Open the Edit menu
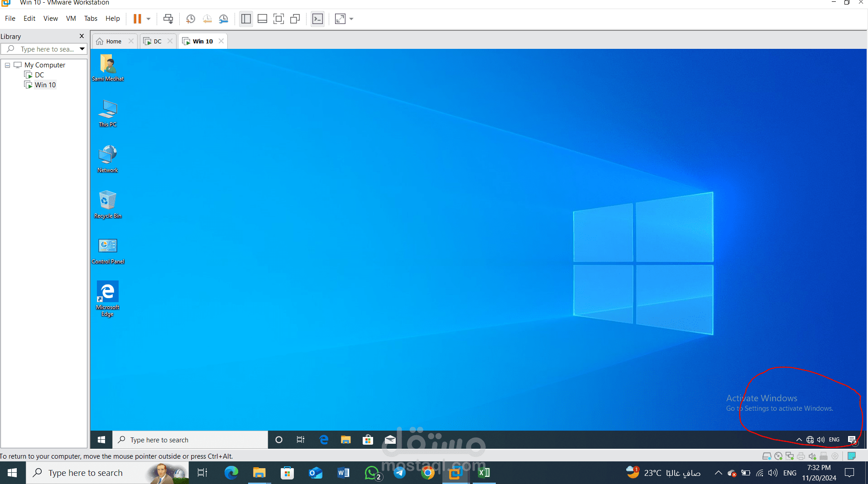 (x=29, y=19)
